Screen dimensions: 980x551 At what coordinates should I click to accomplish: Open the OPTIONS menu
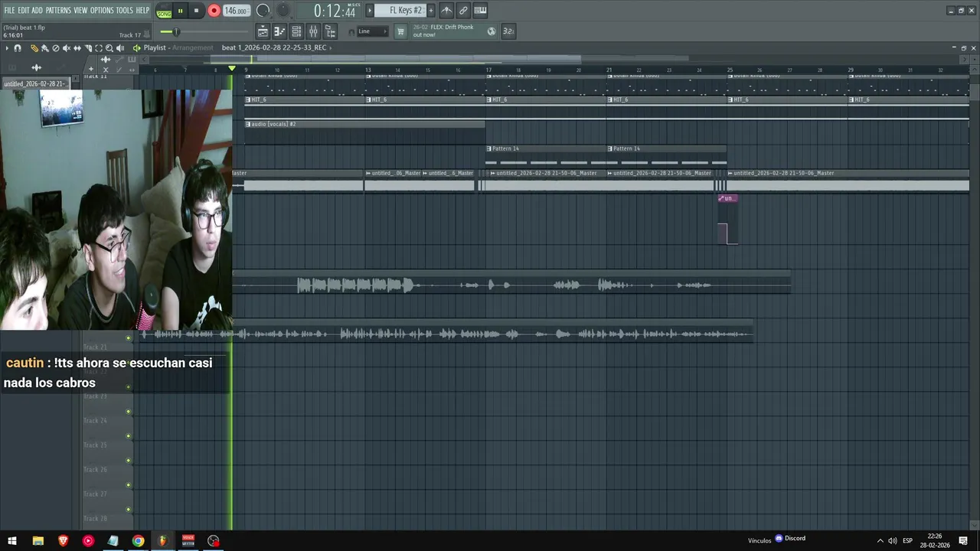coord(102,10)
